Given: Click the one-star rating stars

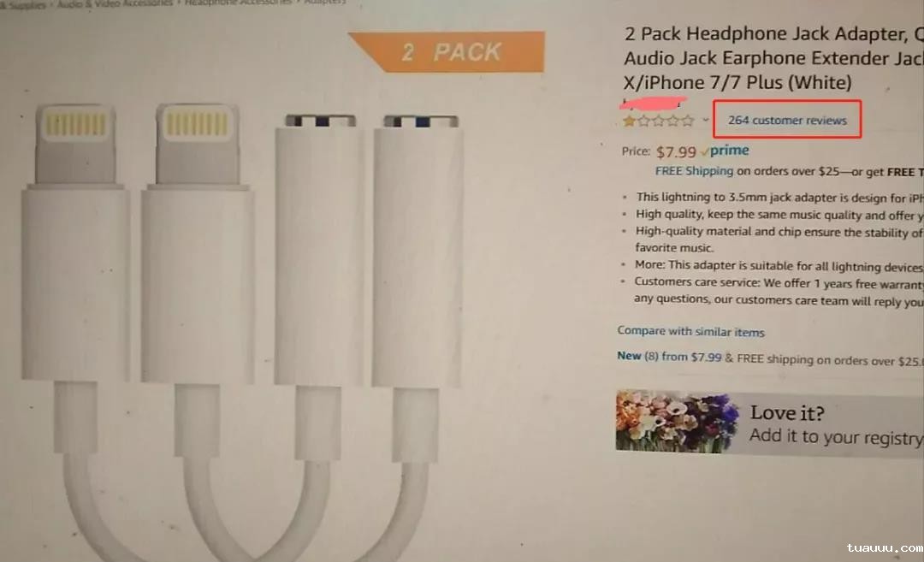Looking at the screenshot, I should click(658, 121).
